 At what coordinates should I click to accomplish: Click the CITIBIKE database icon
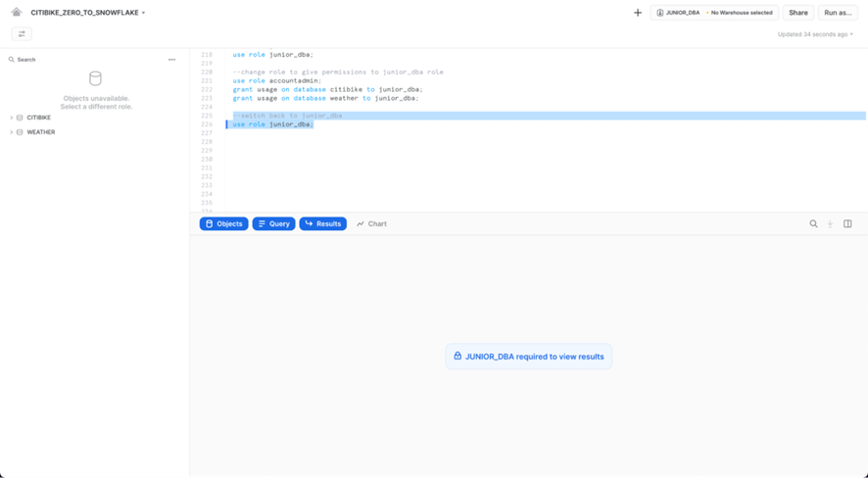20,118
